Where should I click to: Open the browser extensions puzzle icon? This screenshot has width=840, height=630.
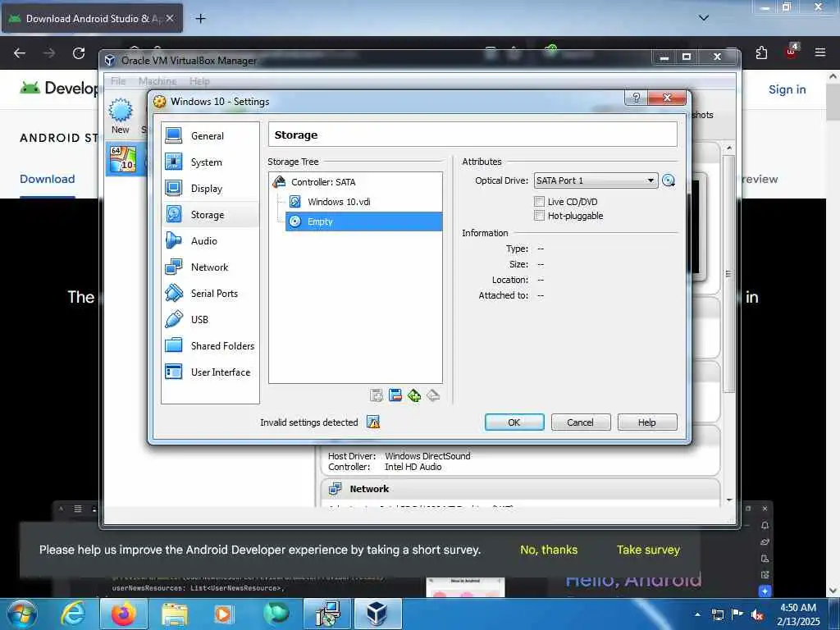(761, 52)
